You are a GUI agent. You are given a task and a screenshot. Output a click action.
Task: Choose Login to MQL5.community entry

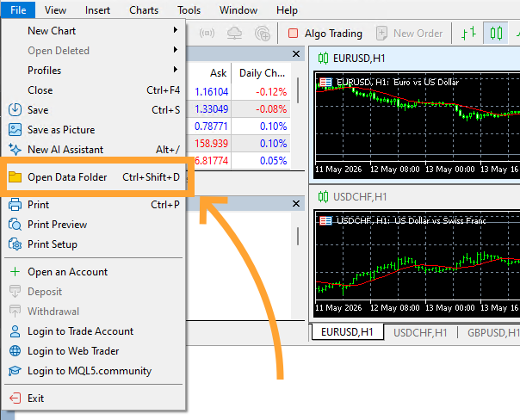pos(94,371)
